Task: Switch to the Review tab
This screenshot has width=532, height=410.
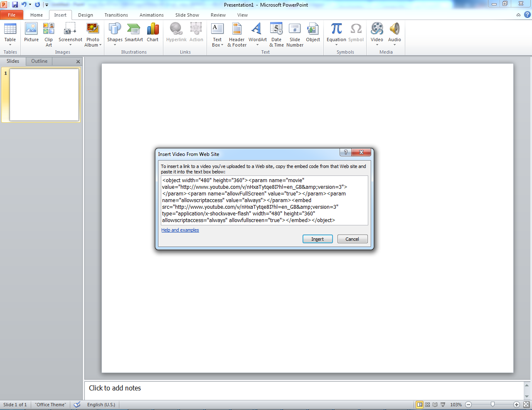Action: pyautogui.click(x=218, y=15)
